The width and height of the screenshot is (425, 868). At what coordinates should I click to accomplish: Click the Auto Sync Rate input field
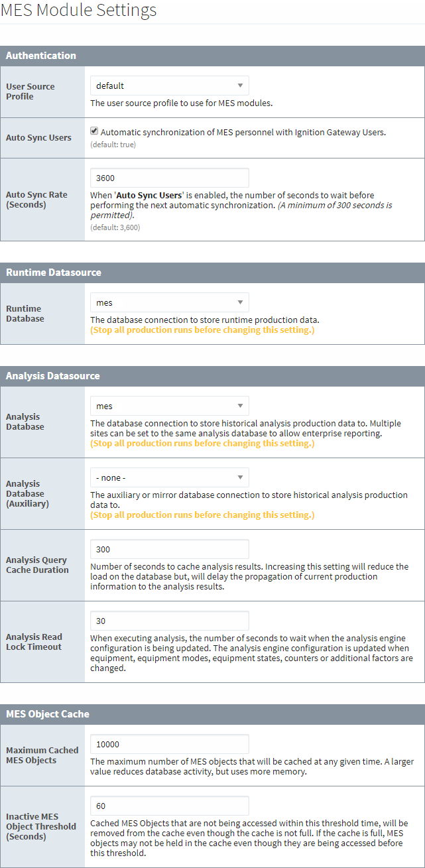(x=169, y=178)
